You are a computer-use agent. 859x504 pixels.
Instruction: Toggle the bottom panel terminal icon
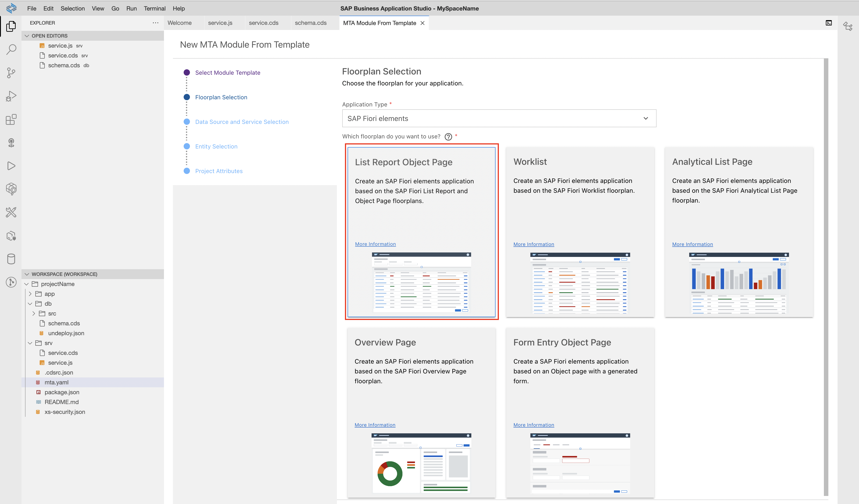pyautogui.click(x=829, y=23)
